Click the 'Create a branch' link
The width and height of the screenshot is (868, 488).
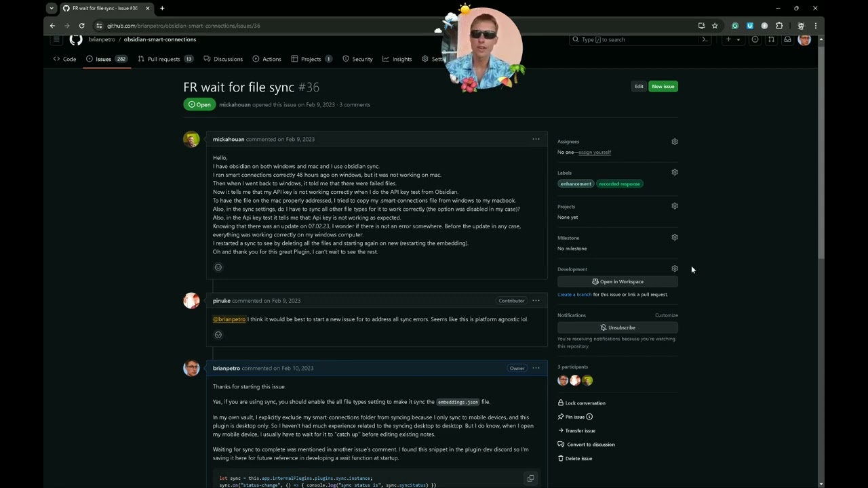pos(574,295)
